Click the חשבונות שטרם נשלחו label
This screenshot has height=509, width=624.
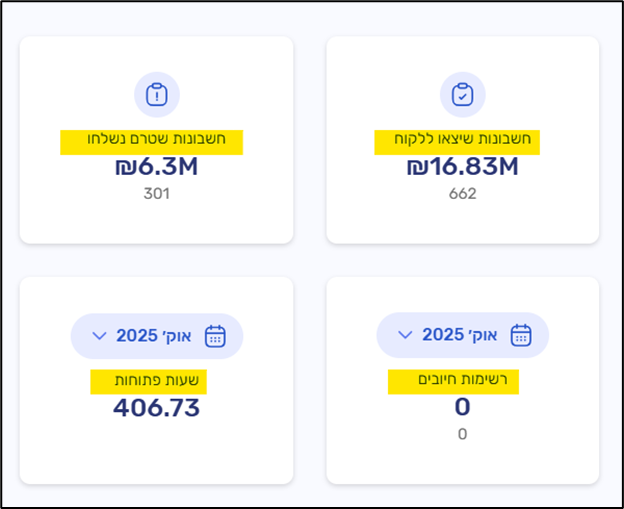[151, 141]
